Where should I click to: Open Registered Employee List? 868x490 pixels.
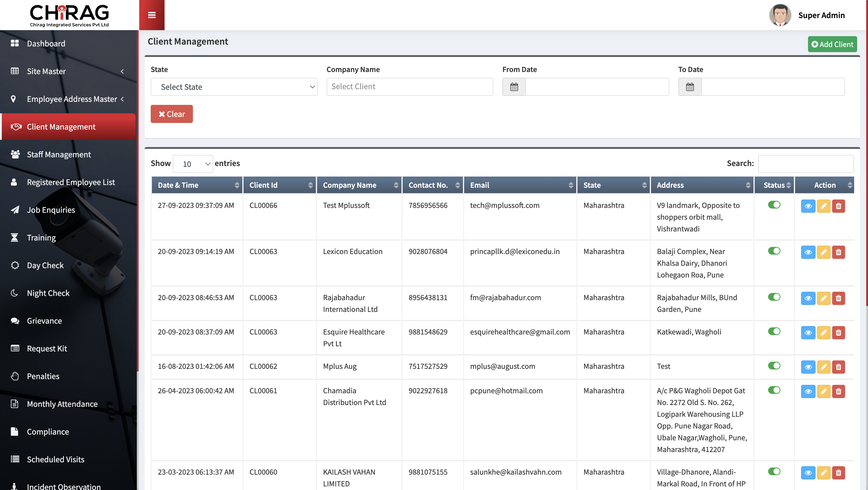(68, 182)
